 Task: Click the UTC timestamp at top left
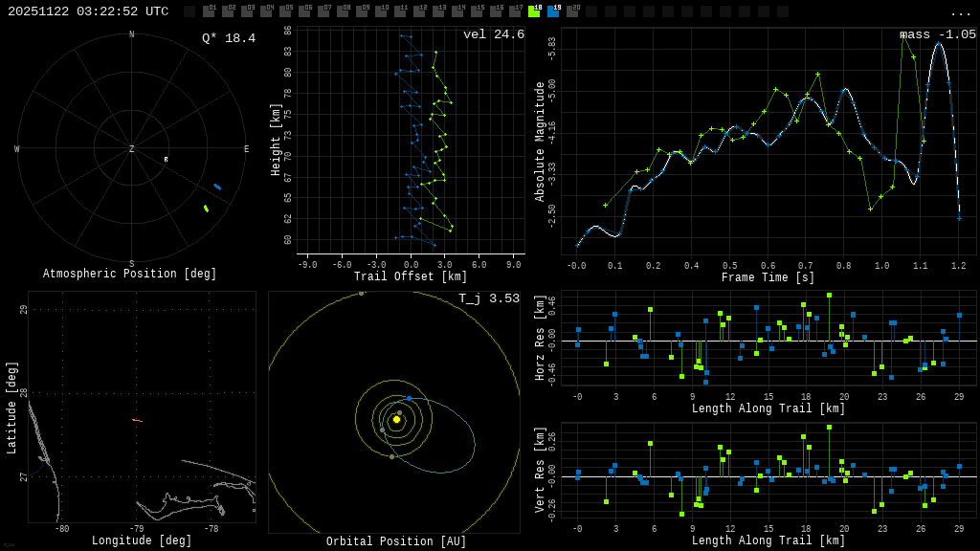point(88,11)
